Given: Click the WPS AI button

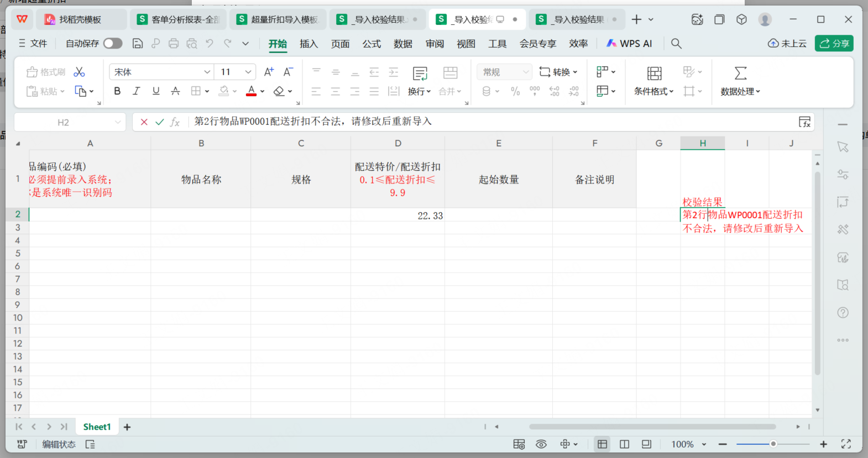Looking at the screenshot, I should [629, 44].
